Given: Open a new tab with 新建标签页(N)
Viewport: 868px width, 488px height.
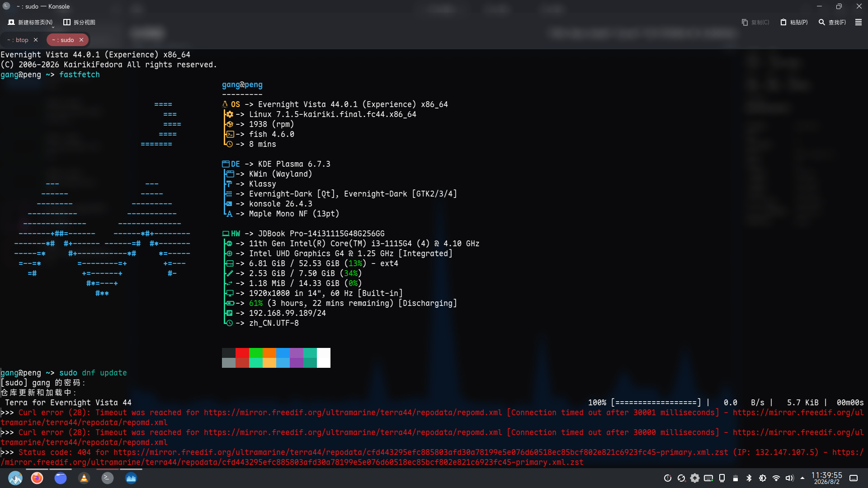Looking at the screenshot, I should tap(30, 22).
